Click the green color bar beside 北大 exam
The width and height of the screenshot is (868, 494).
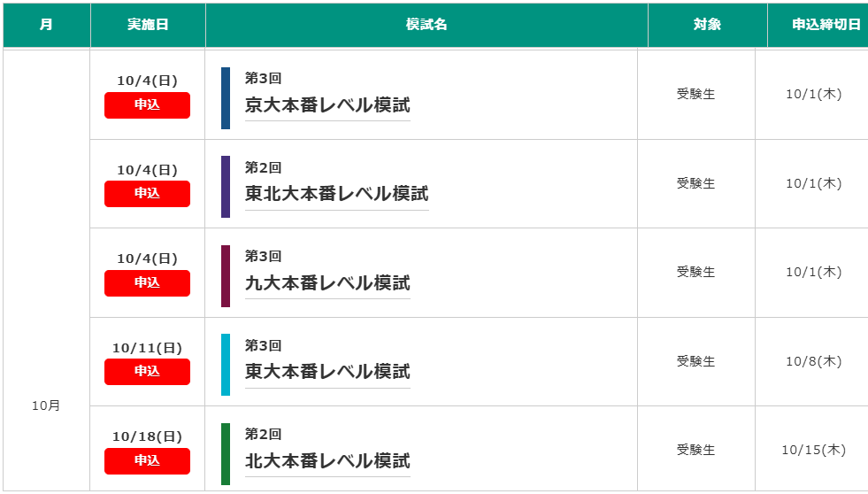point(226,453)
